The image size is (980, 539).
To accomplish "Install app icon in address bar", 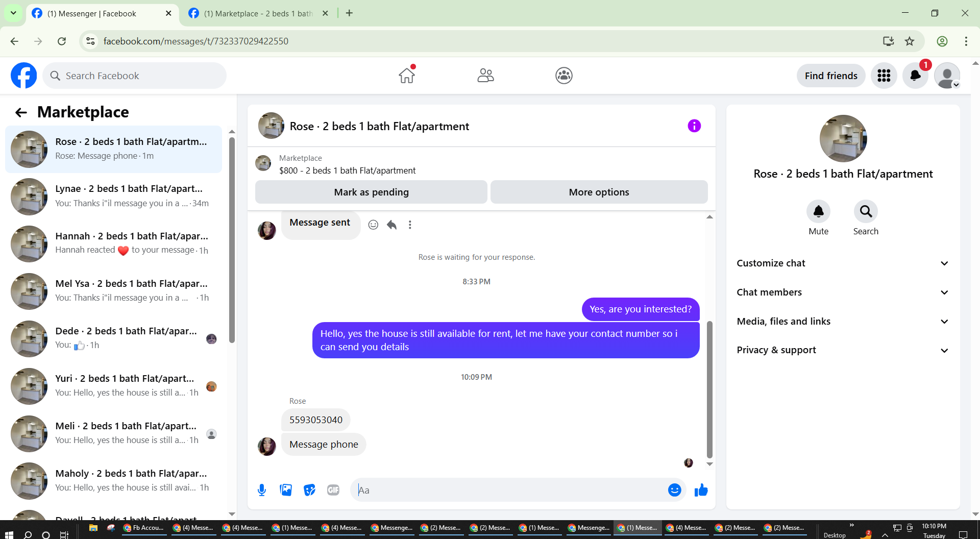I will (888, 41).
